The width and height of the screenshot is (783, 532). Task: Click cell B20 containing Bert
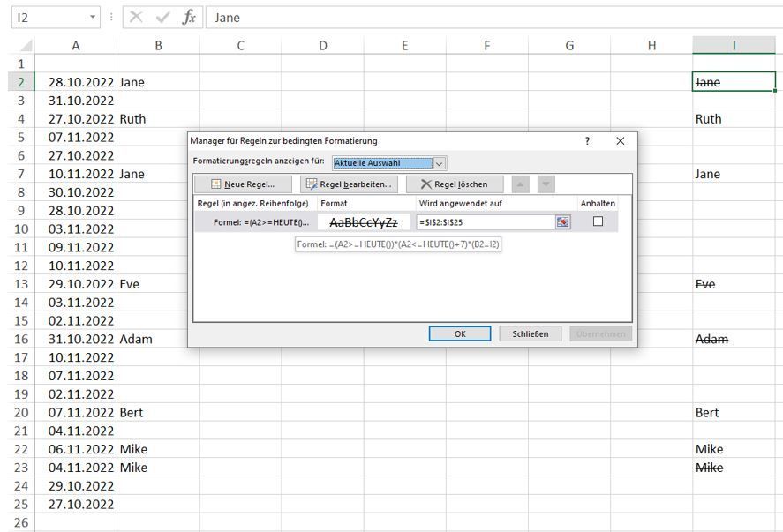158,413
